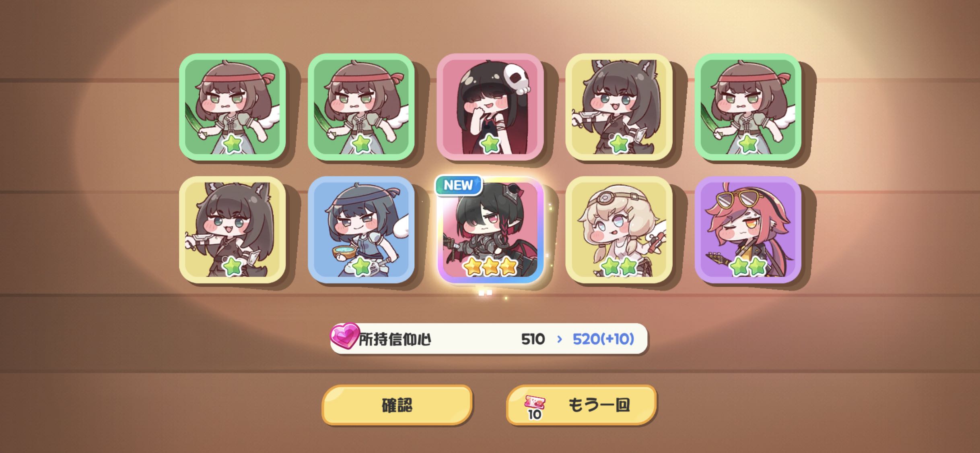Click the NEW badge on glowing card
980x453 pixels.
458,185
